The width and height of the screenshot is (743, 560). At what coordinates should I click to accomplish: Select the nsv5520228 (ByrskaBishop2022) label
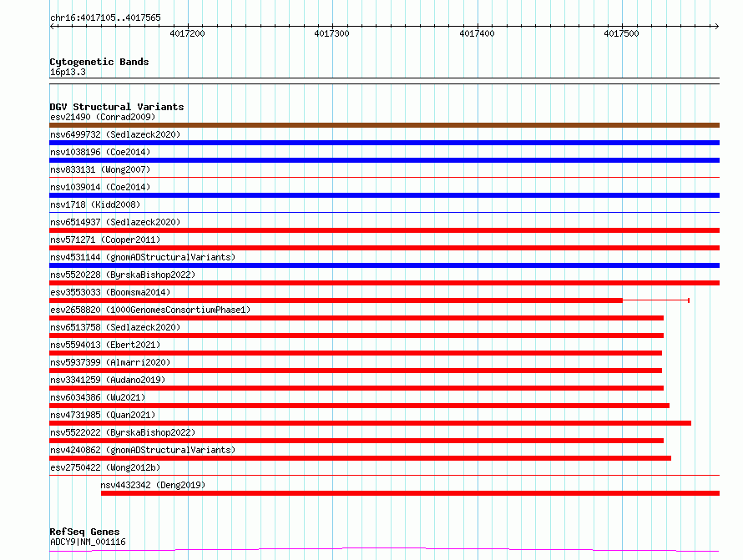[x=122, y=275]
